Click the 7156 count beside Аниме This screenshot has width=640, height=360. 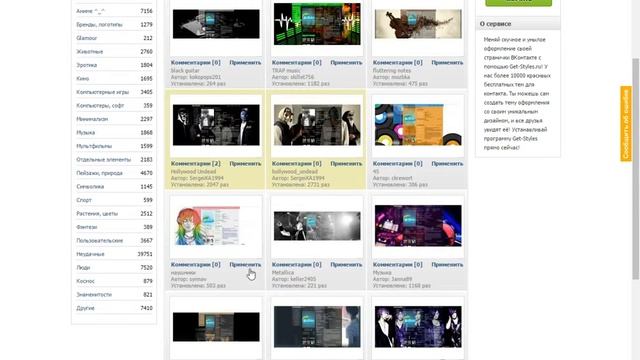(146, 11)
